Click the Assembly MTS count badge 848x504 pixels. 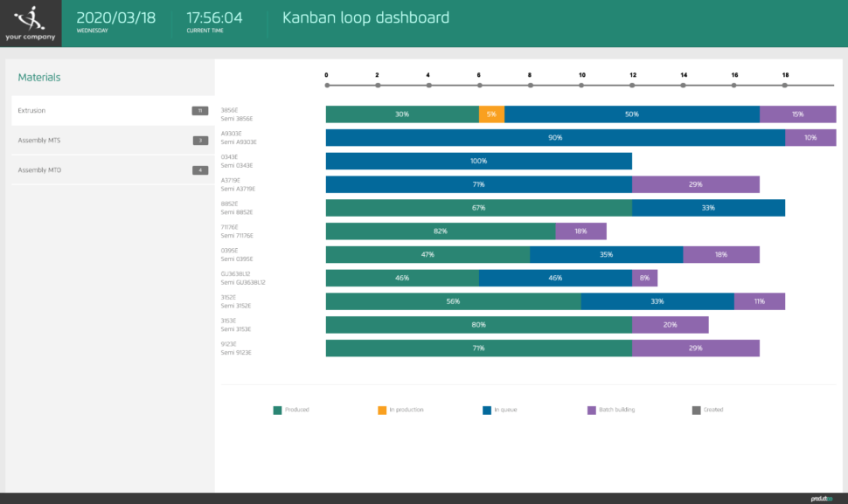click(200, 141)
